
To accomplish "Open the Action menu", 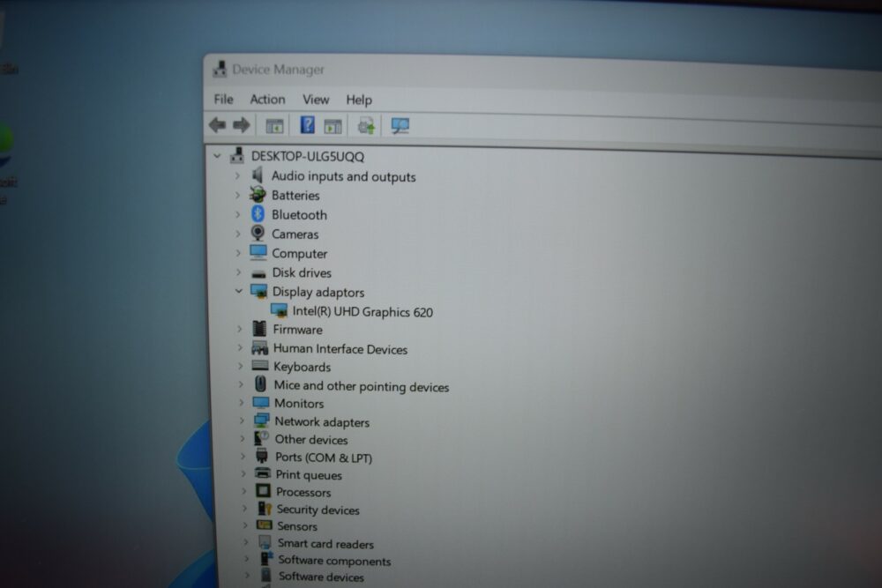I will (x=267, y=100).
